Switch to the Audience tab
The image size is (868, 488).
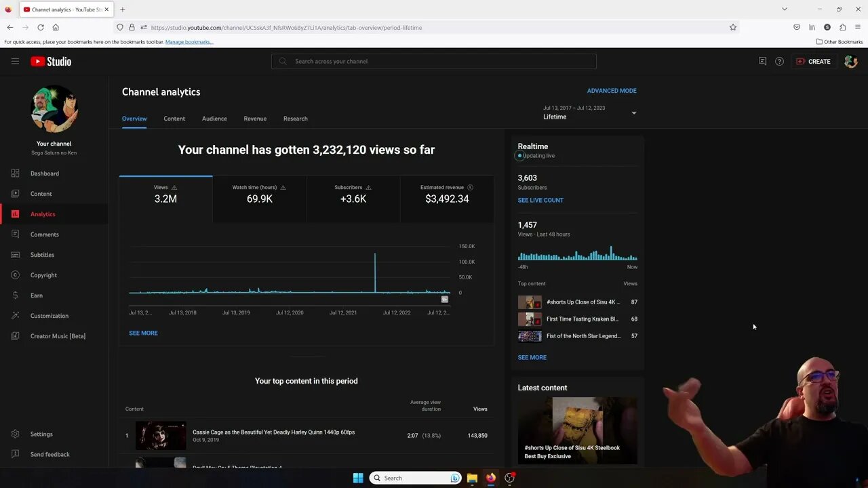pyautogui.click(x=214, y=119)
